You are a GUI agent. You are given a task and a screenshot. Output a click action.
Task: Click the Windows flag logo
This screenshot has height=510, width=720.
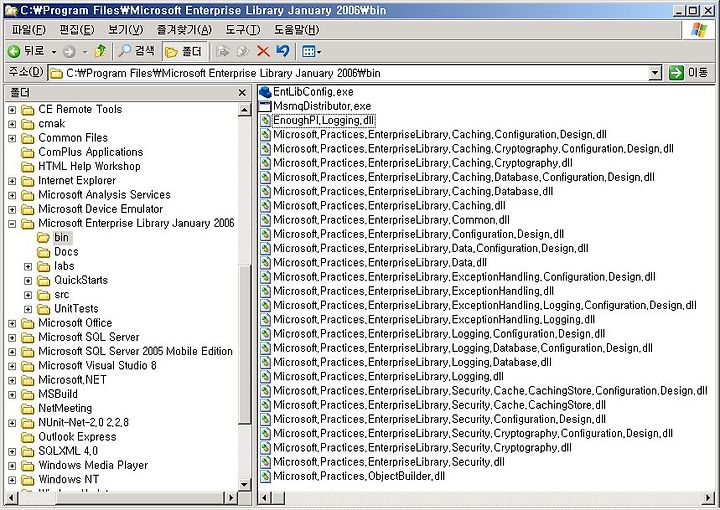click(699, 30)
